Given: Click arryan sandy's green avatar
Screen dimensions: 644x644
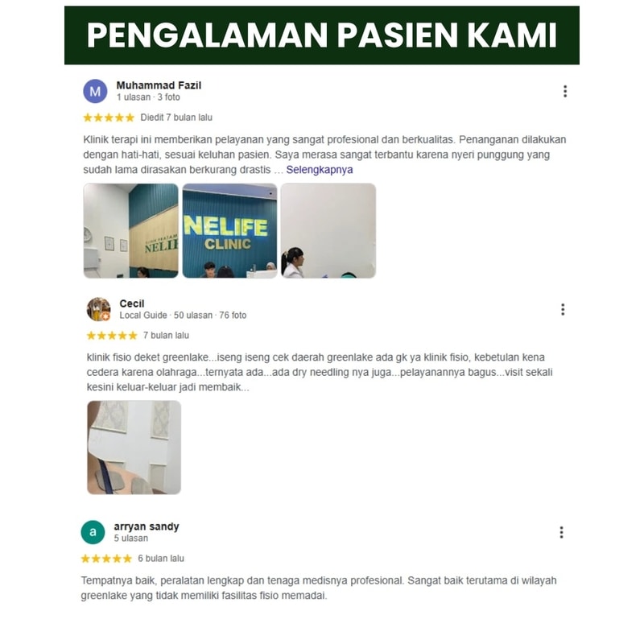Looking at the screenshot, I should click(x=93, y=532).
